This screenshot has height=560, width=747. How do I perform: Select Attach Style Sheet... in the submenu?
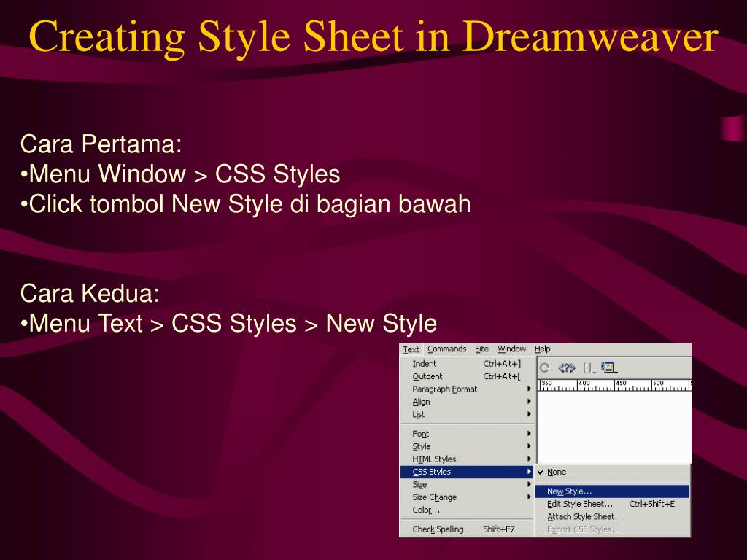click(612, 517)
